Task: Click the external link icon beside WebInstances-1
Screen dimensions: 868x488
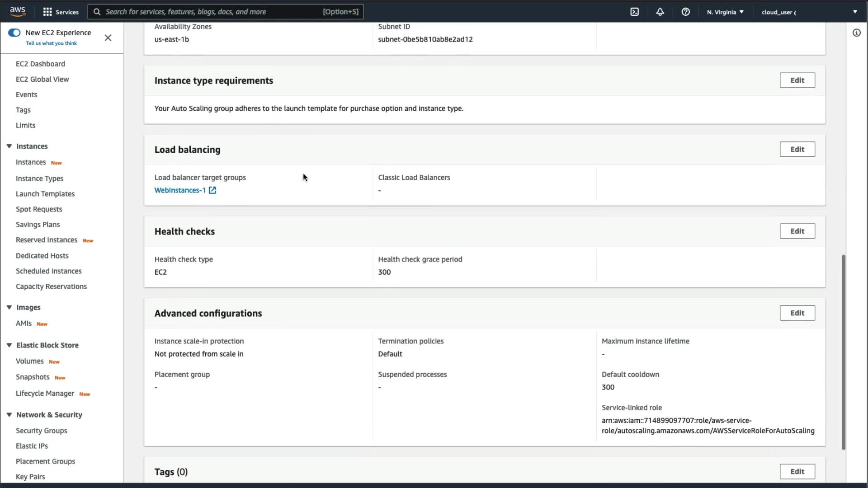Action: pyautogui.click(x=212, y=190)
